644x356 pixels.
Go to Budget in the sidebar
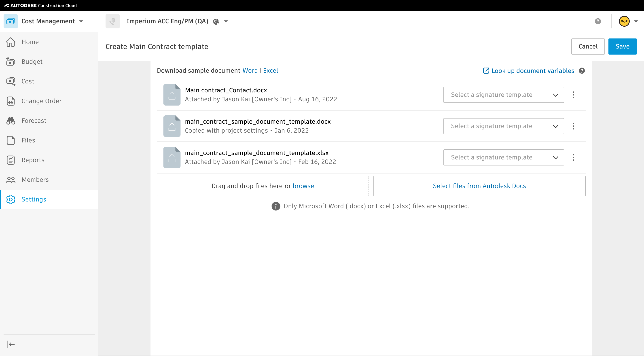point(32,61)
